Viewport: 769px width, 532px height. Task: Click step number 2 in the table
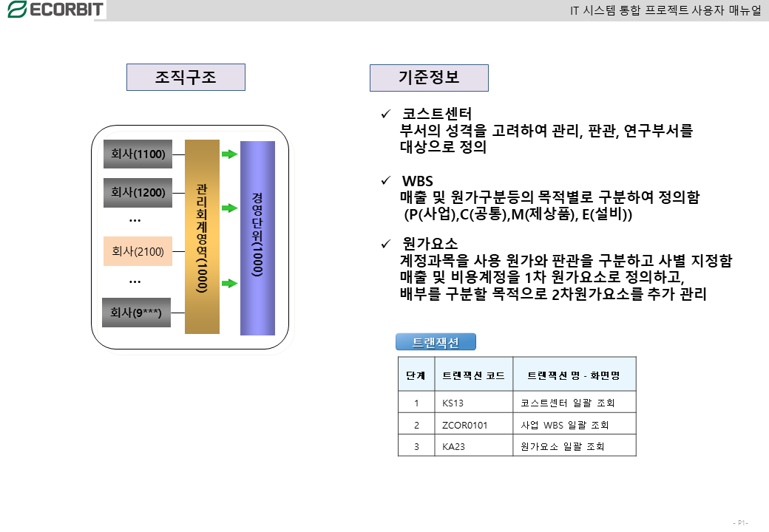pyautogui.click(x=416, y=424)
